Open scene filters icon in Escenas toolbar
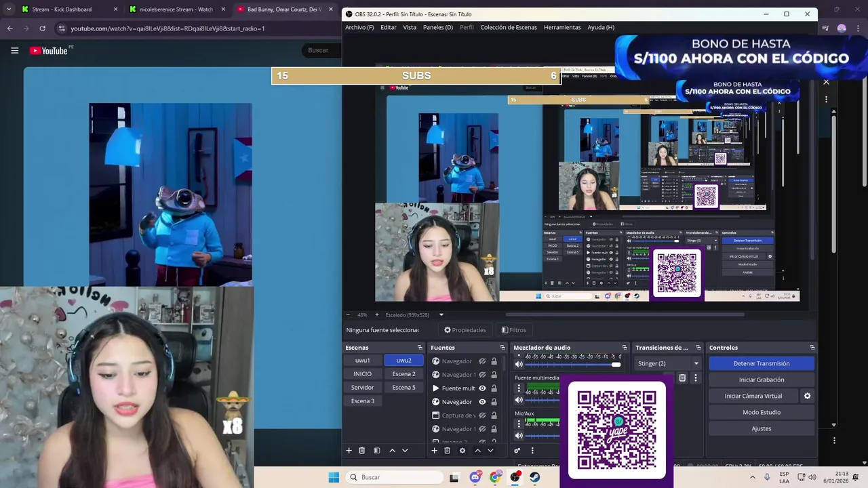868x488 pixels. point(377,451)
